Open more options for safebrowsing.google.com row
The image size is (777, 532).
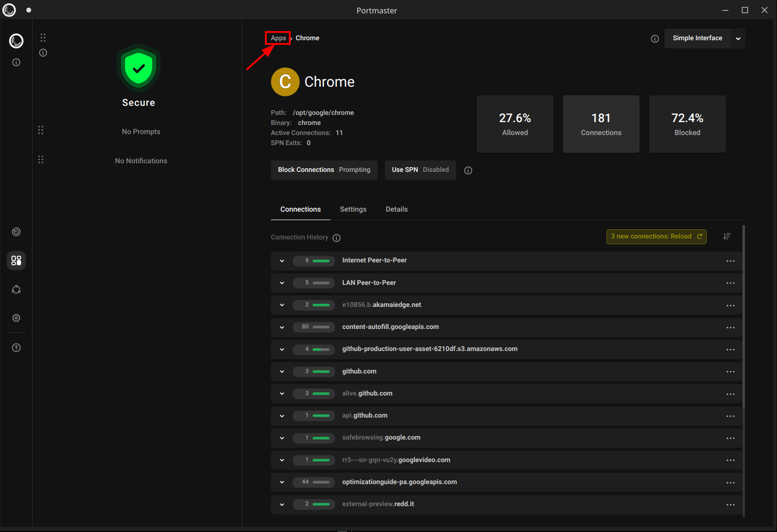[731, 438]
